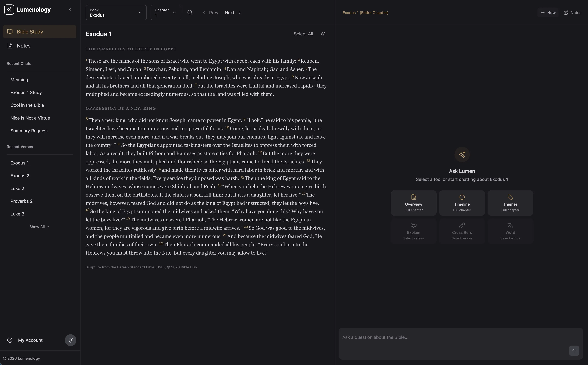Image resolution: width=588 pixels, height=365 pixels.
Task: Toggle light mode with the sun icon
Action: pyautogui.click(x=70, y=340)
